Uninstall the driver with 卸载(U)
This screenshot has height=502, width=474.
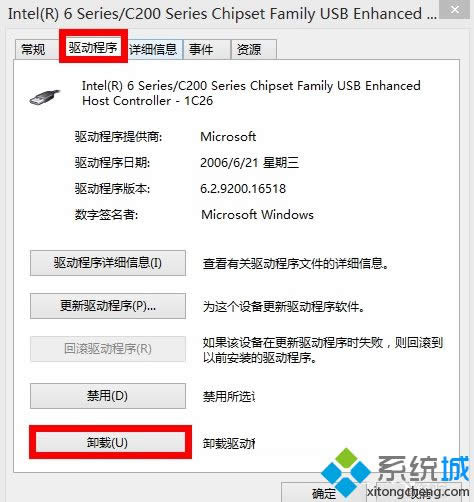tap(110, 442)
